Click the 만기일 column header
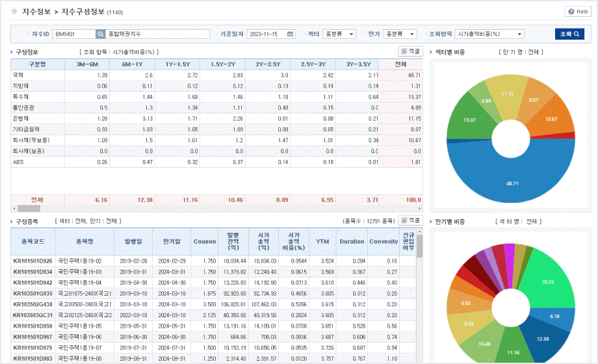This screenshot has height=364, width=598. pyautogui.click(x=172, y=242)
